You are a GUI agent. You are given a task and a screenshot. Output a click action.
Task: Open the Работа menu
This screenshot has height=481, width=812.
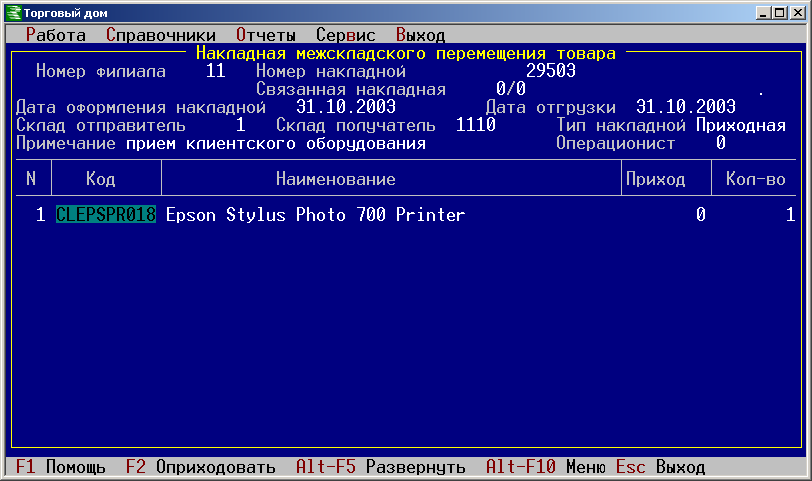[x=55, y=35]
